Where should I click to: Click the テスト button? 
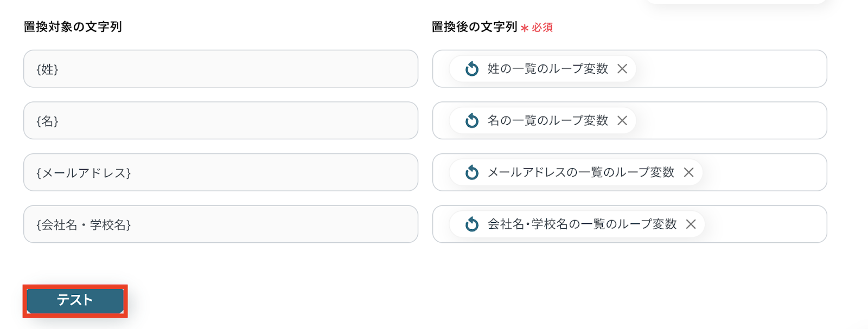click(x=75, y=301)
